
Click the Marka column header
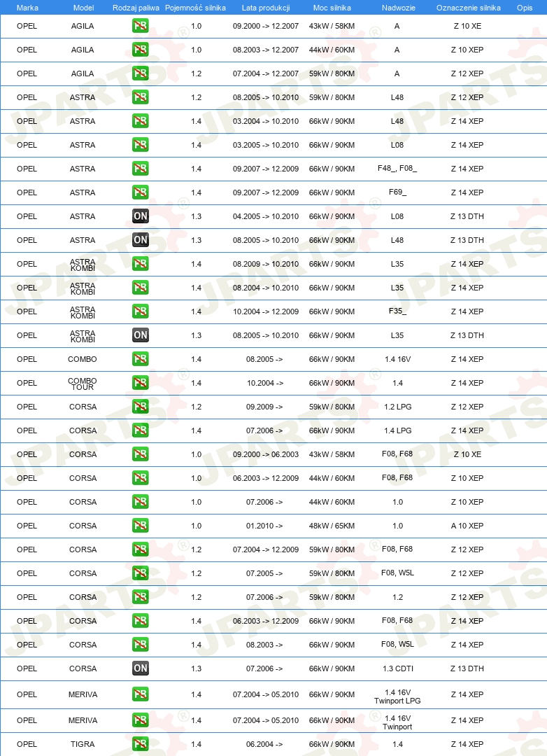point(27,8)
